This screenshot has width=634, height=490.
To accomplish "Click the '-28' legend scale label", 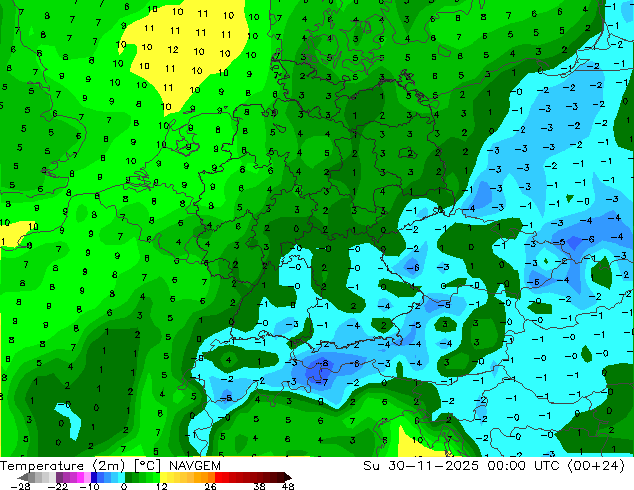I will [x=20, y=486].
